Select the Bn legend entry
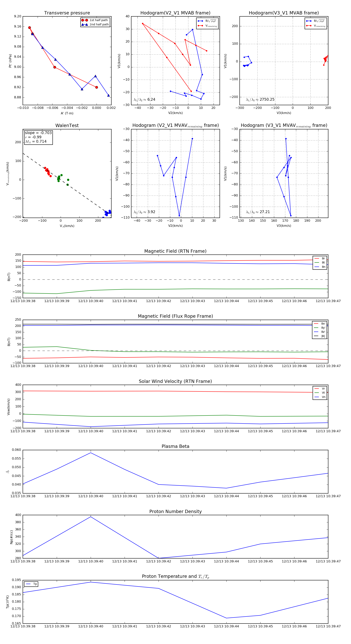351x644 pixels. [x=320, y=267]
